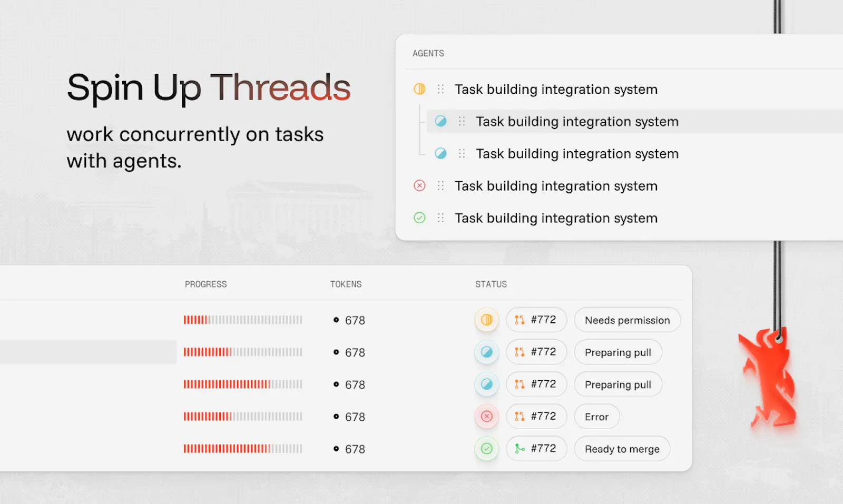Click the AGENTS panel header

tap(428, 53)
